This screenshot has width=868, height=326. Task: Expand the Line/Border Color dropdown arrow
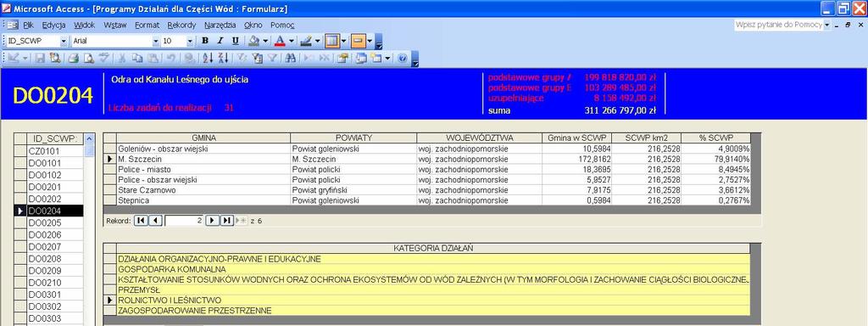click(x=318, y=41)
